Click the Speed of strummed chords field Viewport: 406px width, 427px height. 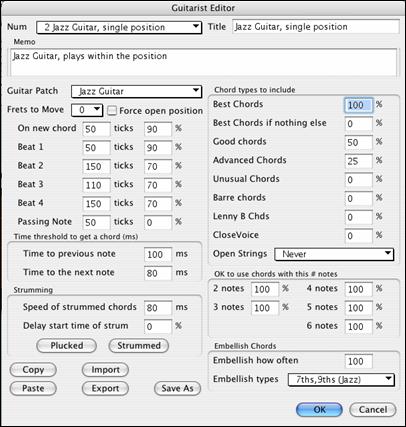pyautogui.click(x=158, y=308)
